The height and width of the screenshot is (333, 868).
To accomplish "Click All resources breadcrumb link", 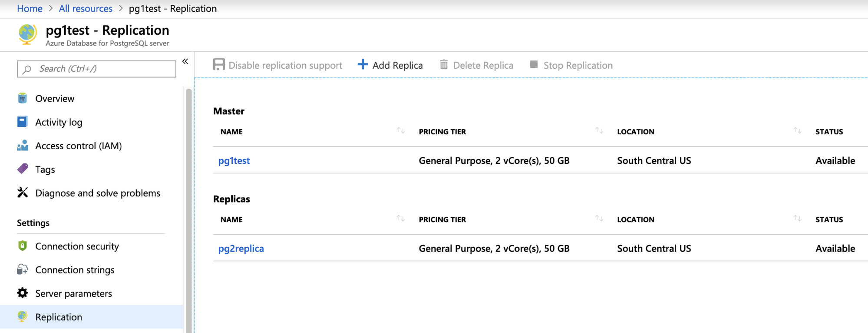I will 86,8.
